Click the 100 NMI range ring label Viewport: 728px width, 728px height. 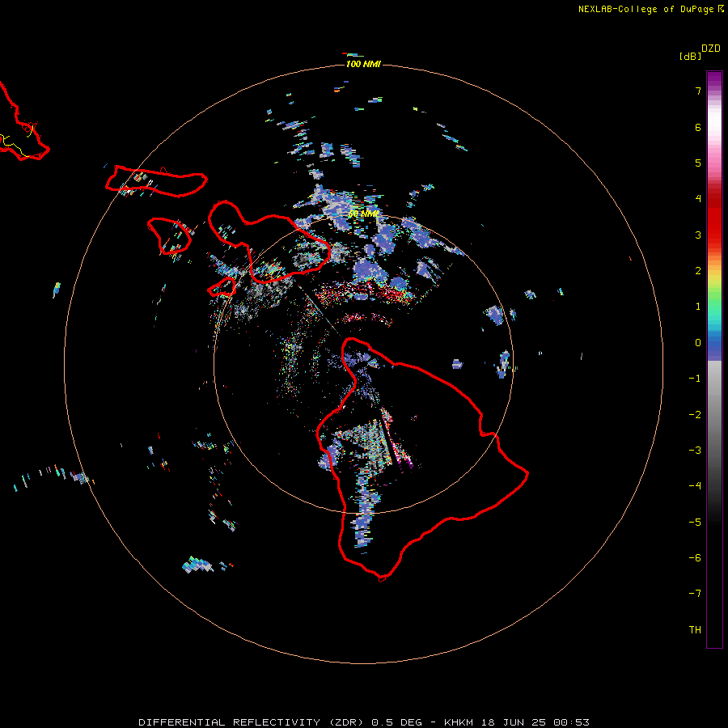click(363, 64)
